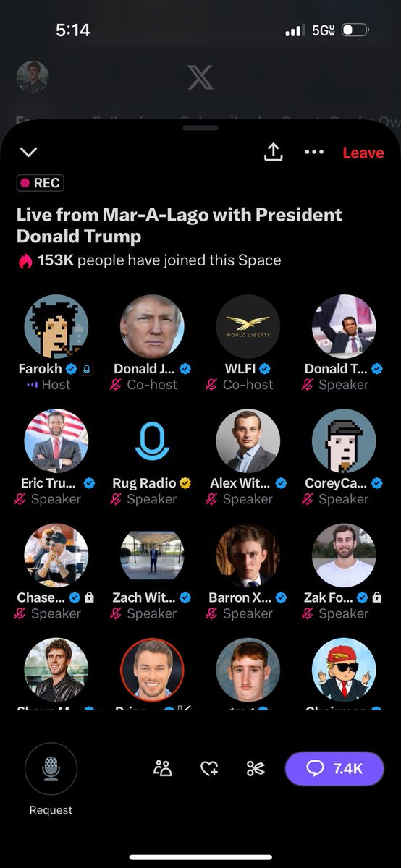
Task: Leave the Space
Action: (x=363, y=153)
